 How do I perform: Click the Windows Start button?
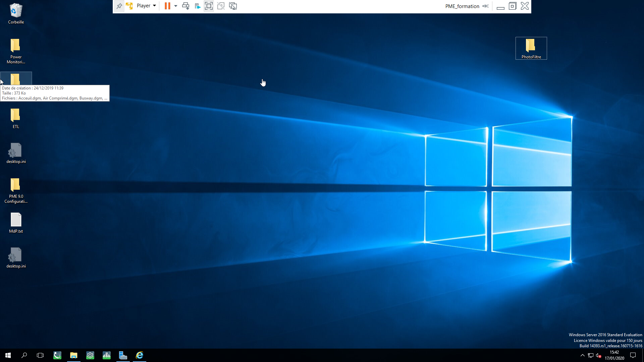click(x=8, y=355)
